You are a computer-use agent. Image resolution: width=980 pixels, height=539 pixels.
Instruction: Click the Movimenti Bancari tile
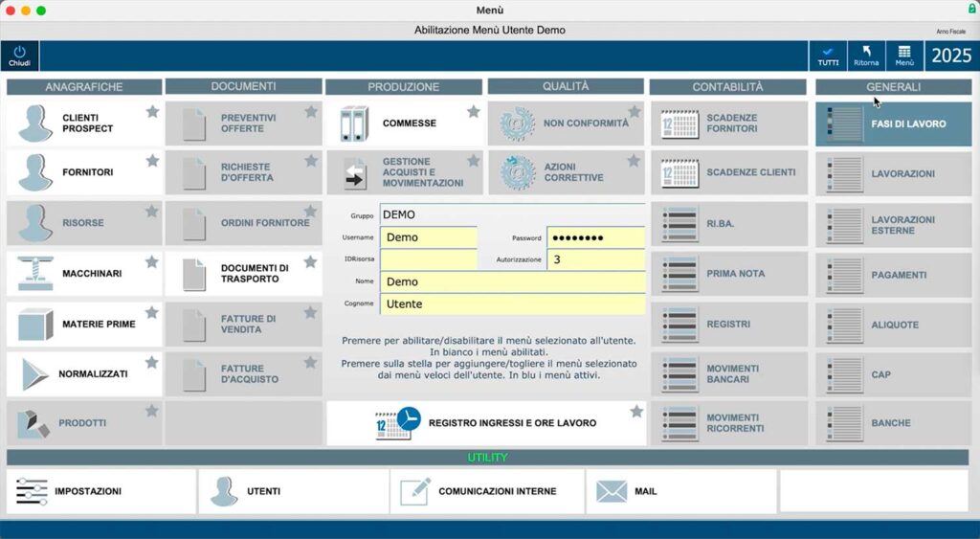coord(728,374)
